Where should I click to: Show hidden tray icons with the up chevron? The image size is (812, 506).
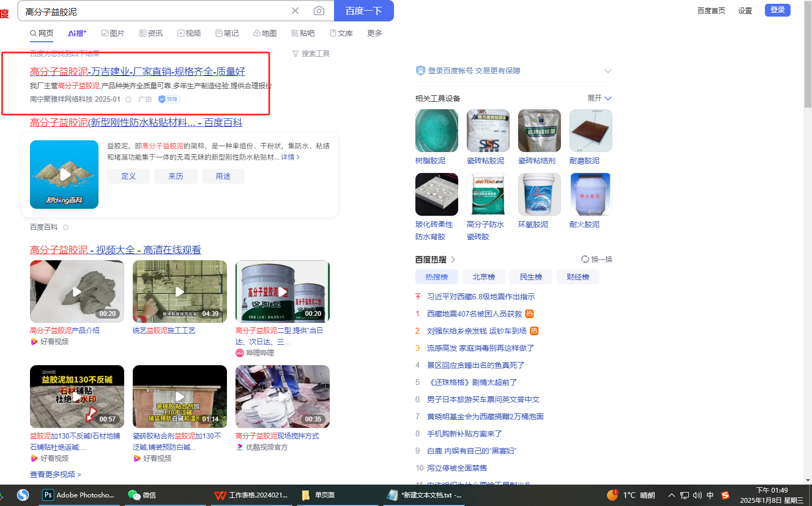[671, 495]
